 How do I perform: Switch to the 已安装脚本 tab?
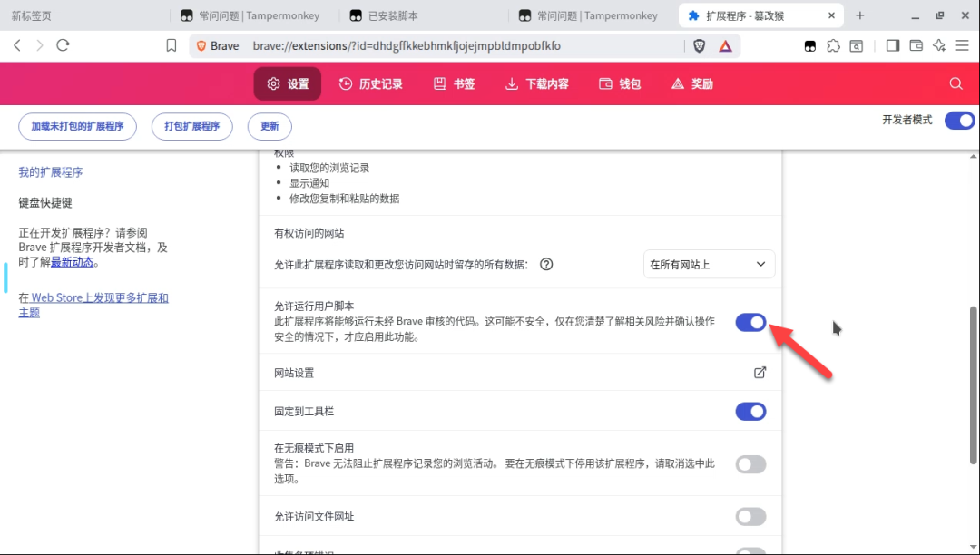(x=393, y=15)
